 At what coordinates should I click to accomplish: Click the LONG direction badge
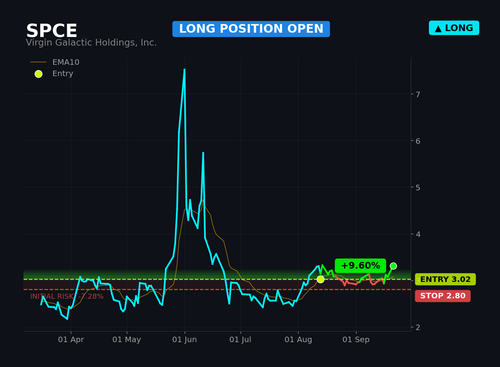click(454, 28)
